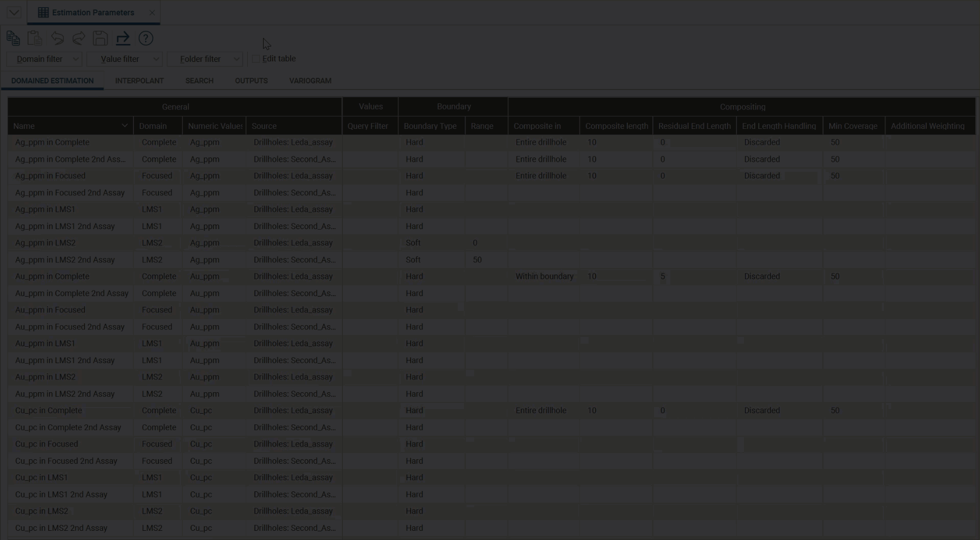The image size is (980, 540).
Task: Click the table grid icon on Estimation Parameters tab
Action: click(x=43, y=12)
